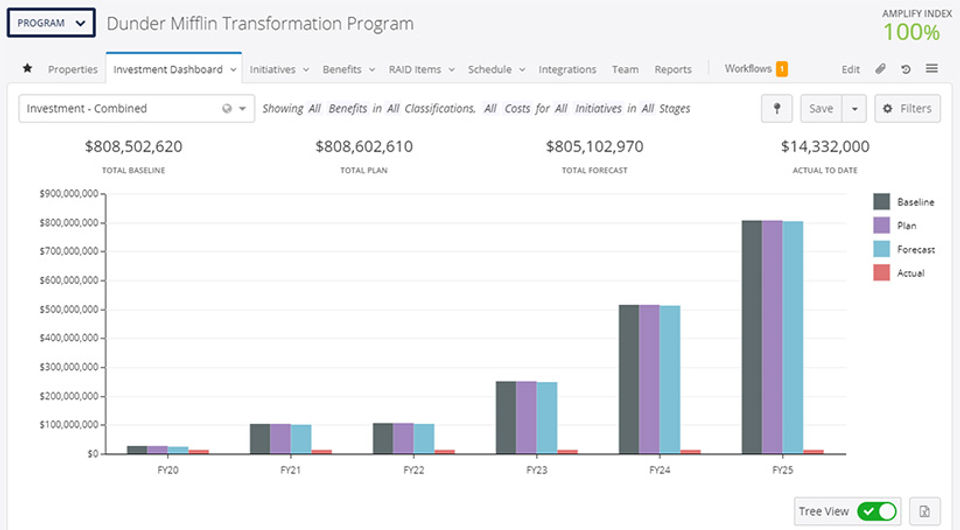Click the globe icon in the view selector
This screenshot has height=530, width=960.
227,108
